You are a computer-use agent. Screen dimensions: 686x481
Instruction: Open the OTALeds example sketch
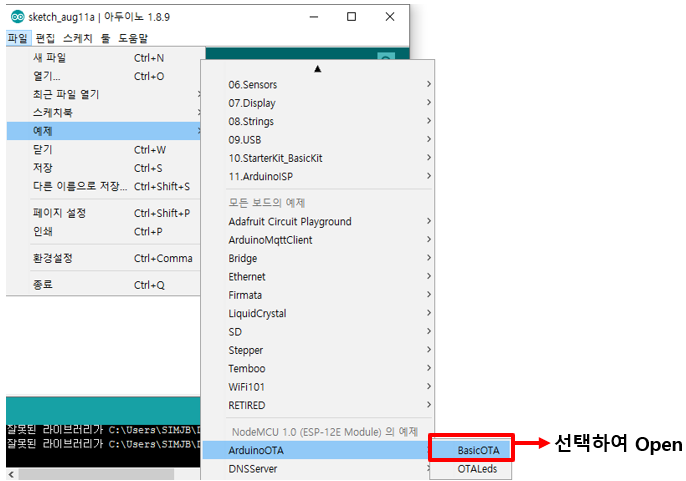click(471, 469)
